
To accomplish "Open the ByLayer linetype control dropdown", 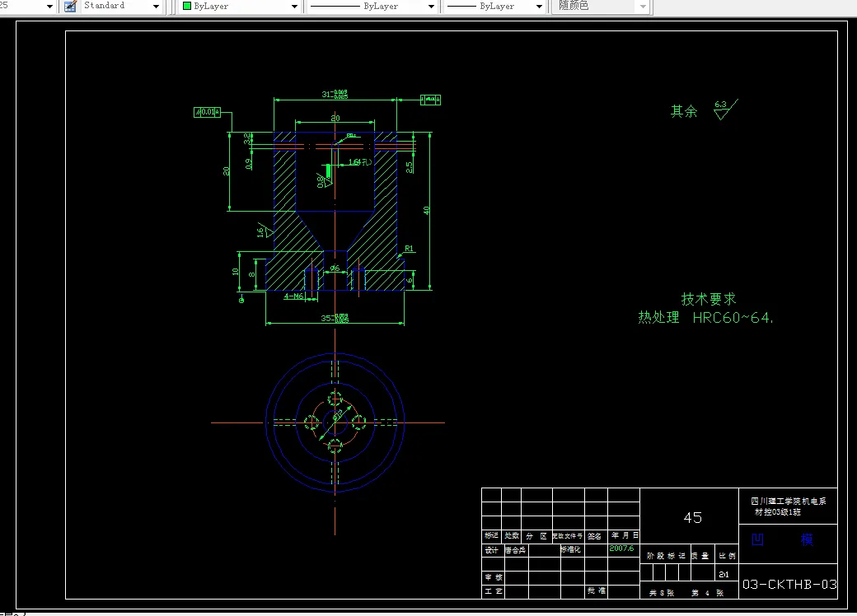I will pos(431,7).
